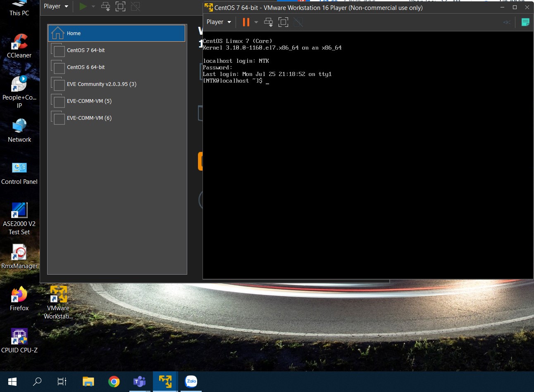Select CentOS 6 64-bit in the library list
534x392 pixels.
[117, 67]
